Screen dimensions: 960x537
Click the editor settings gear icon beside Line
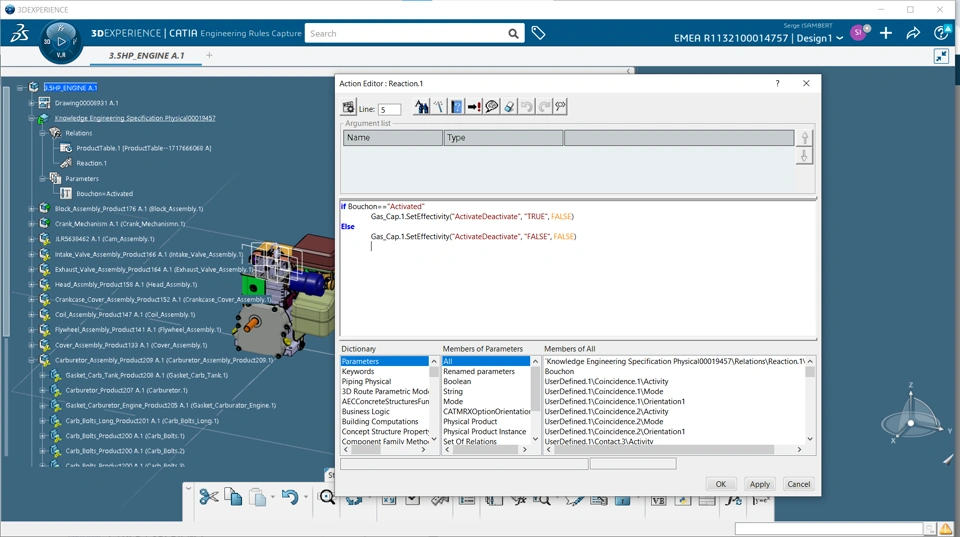[x=348, y=108]
